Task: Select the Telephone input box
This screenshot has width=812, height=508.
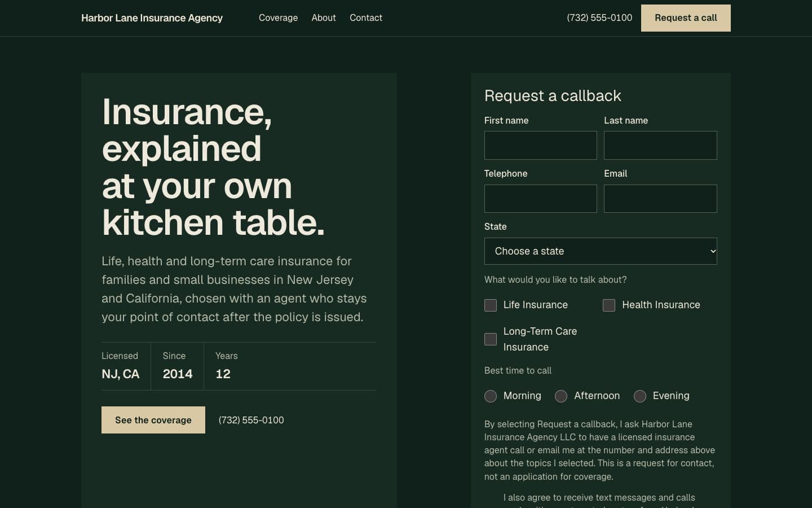Action: (541, 199)
